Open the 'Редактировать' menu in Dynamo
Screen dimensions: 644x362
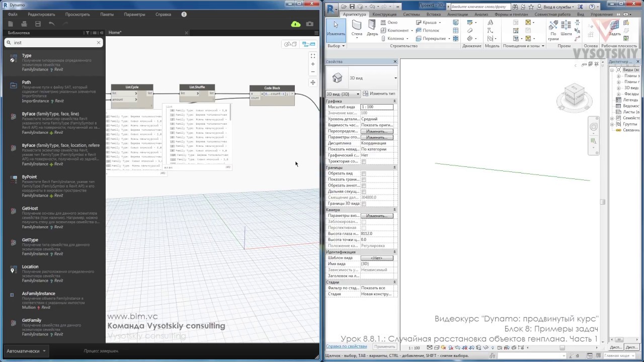coord(41,15)
